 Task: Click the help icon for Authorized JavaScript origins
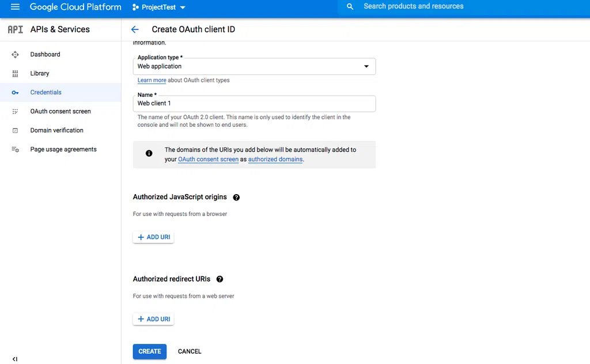[236, 198]
